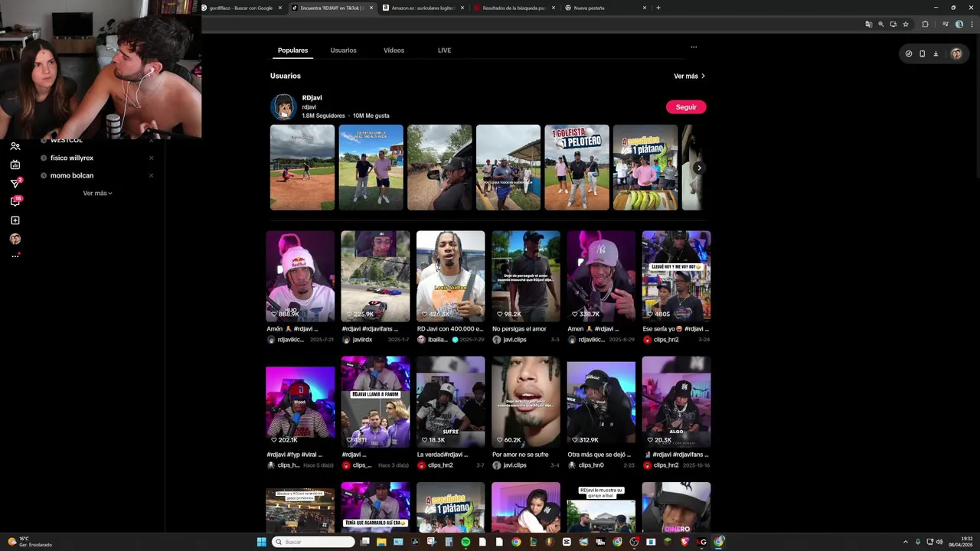Advance RDjavi video carousel with right arrow

[699, 168]
